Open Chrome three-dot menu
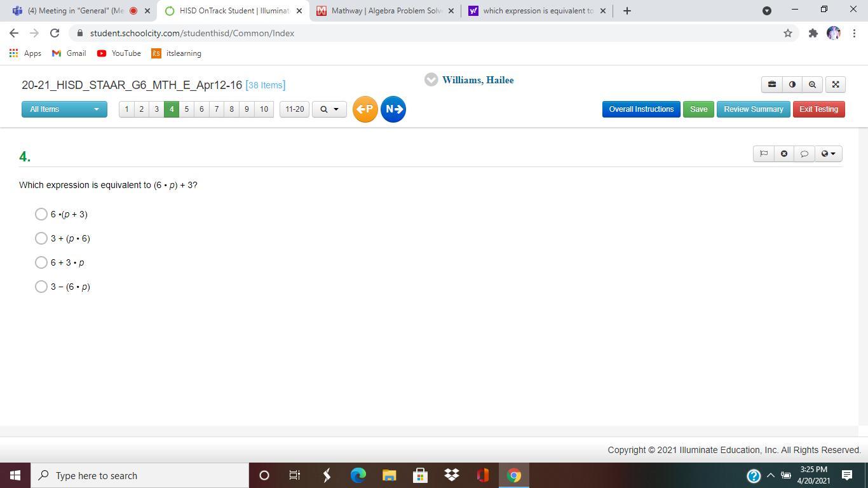The image size is (868, 488). click(x=853, y=33)
